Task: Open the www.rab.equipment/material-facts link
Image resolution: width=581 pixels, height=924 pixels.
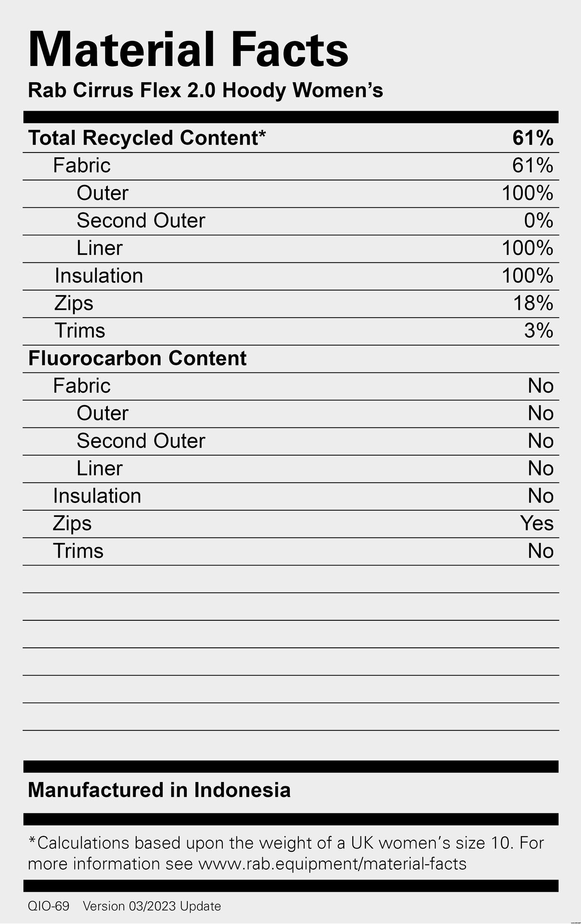Action: tap(332, 864)
